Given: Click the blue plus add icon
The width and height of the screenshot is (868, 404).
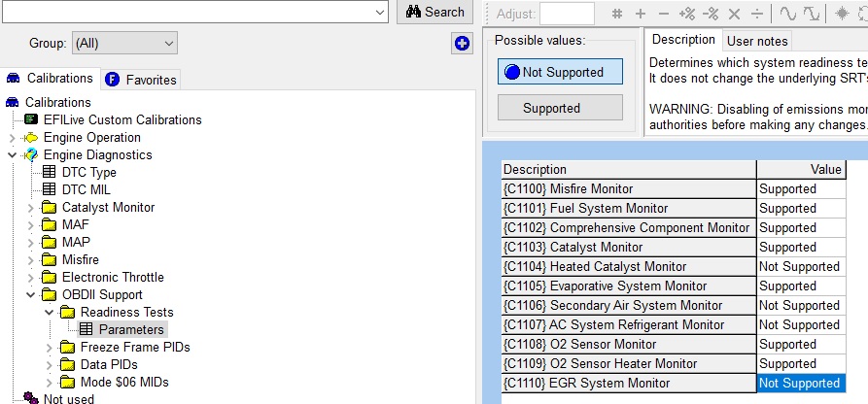Looking at the screenshot, I should point(462,43).
